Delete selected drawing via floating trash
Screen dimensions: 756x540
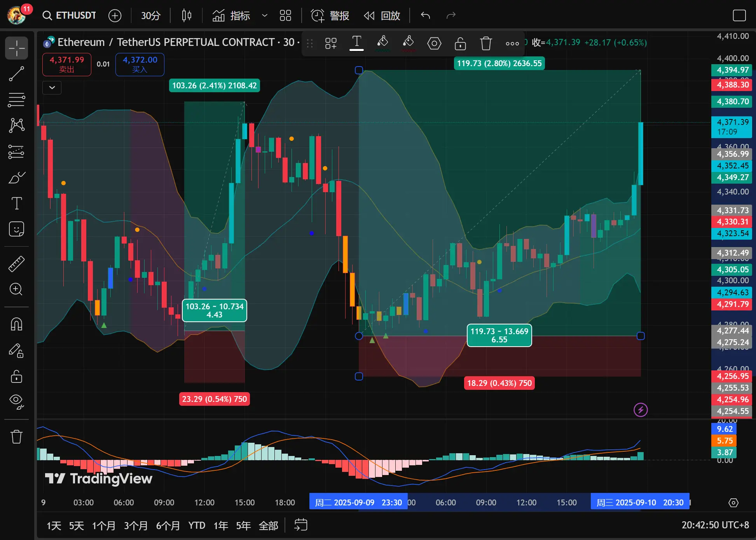pos(486,43)
